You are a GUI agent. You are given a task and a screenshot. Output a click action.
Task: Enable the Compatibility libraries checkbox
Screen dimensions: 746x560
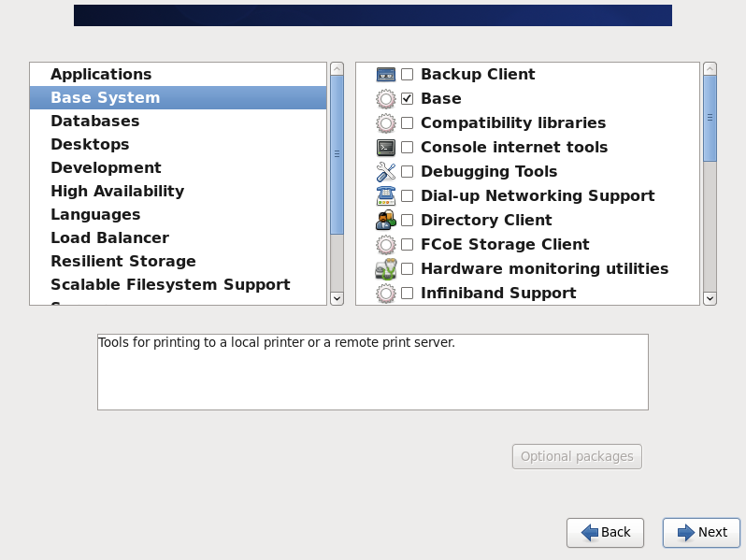[x=408, y=123]
